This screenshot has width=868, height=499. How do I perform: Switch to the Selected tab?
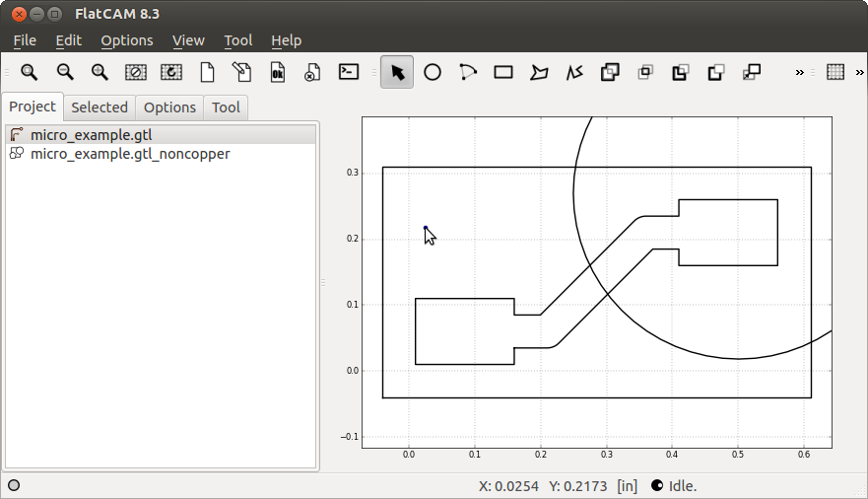pyautogui.click(x=100, y=107)
